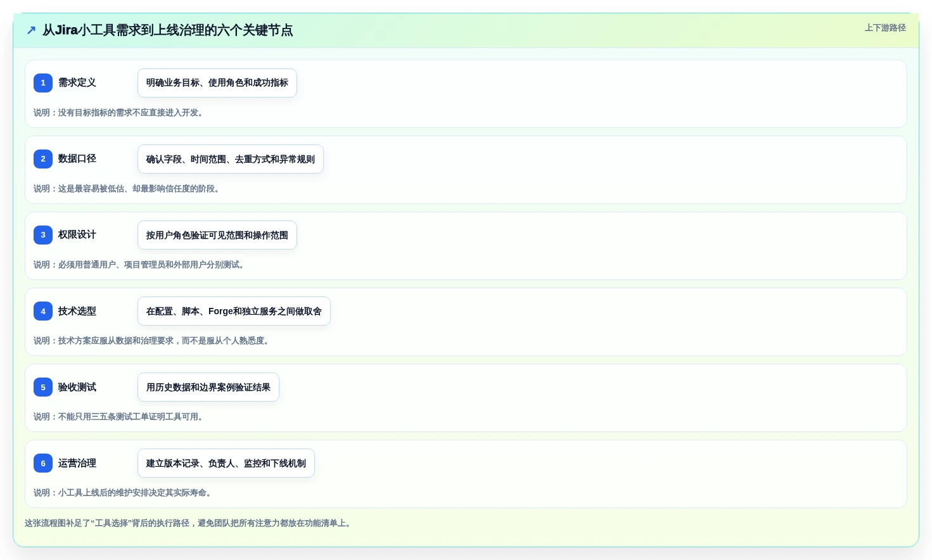932x560 pixels.
Task: Click the chip 确认字段、时间范围、去重方式和异常规则
Action: (x=231, y=159)
